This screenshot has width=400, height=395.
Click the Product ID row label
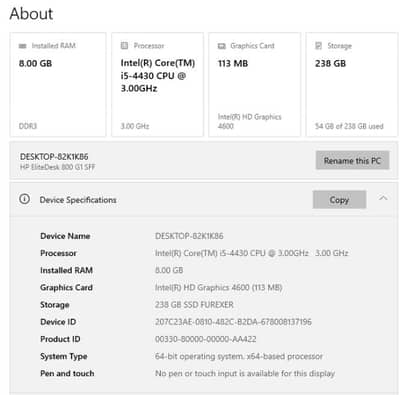(60, 339)
